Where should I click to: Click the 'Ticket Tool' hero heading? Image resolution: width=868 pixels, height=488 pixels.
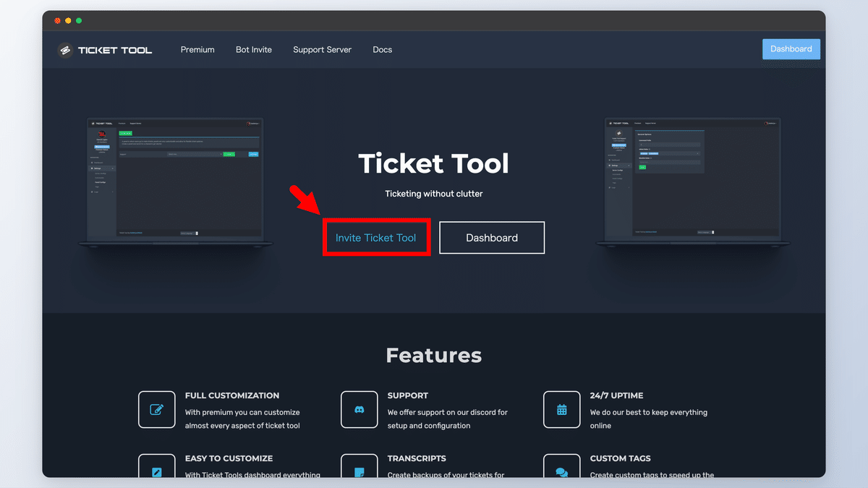pos(434,163)
